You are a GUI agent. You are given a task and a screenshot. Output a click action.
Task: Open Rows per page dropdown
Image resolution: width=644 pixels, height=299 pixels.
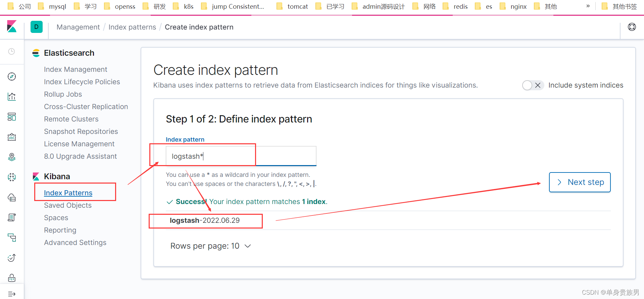[x=211, y=246]
